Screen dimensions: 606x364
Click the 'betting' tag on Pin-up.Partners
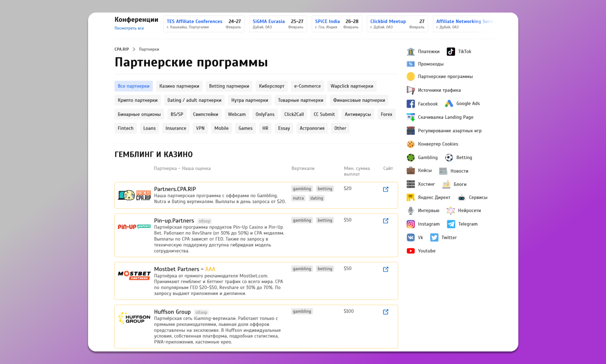325,220
